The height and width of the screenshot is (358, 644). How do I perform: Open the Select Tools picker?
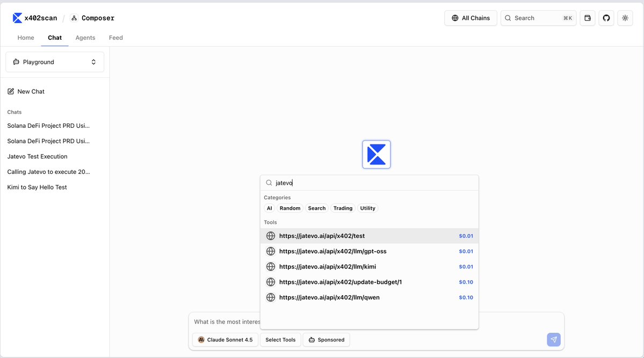[x=280, y=340]
